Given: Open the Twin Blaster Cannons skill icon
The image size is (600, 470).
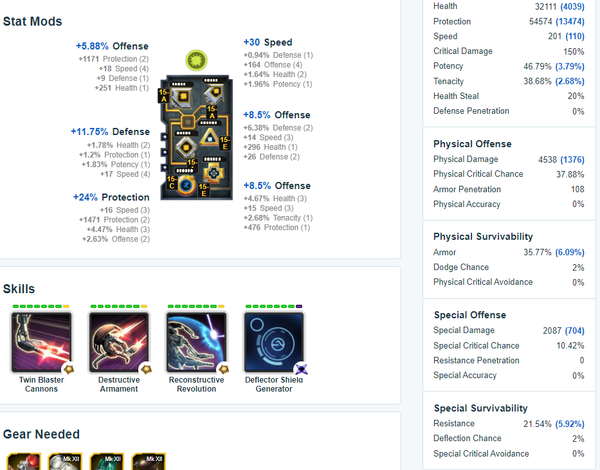Looking at the screenshot, I should (x=41, y=342).
